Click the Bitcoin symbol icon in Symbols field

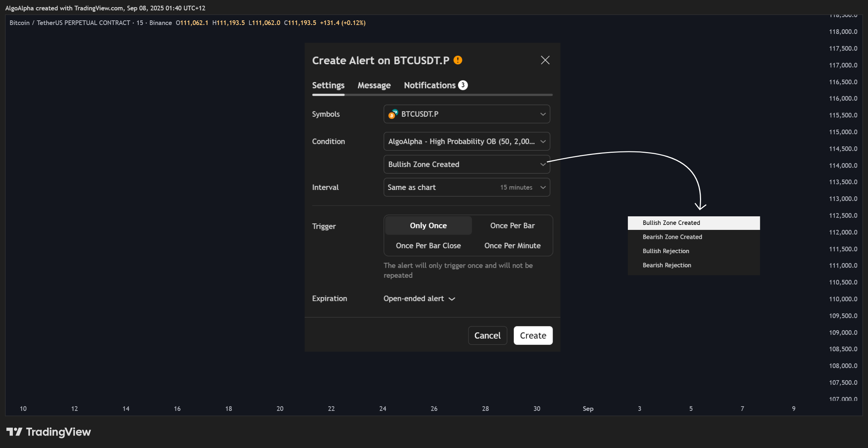point(393,114)
